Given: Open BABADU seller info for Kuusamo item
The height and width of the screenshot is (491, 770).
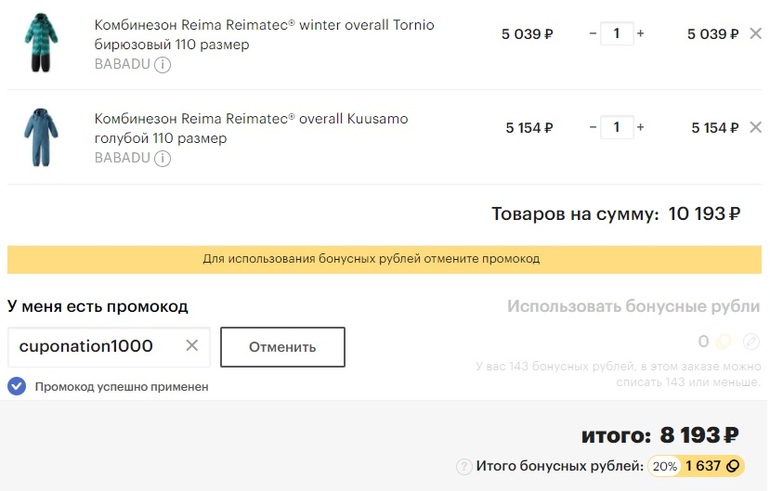Looking at the screenshot, I should pyautogui.click(x=163, y=158).
